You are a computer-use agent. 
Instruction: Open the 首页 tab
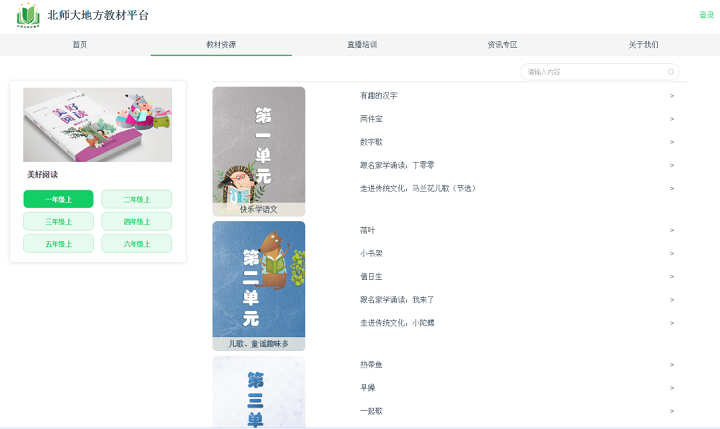[80, 45]
